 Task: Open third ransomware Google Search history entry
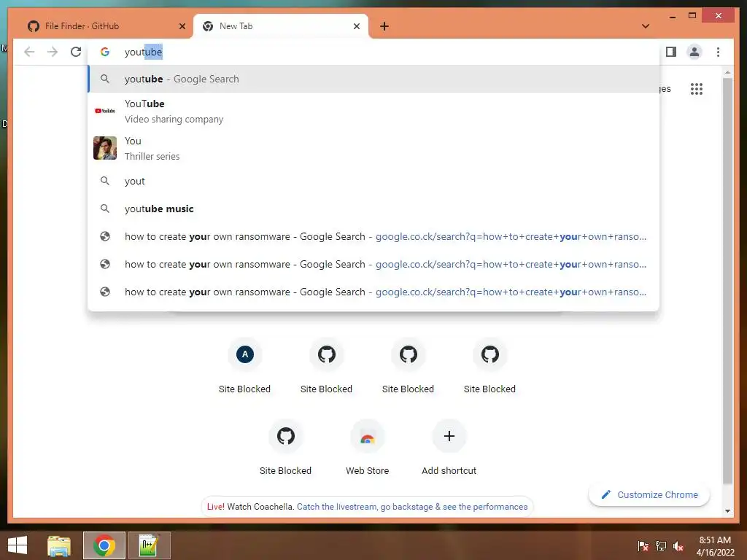pyautogui.click(x=374, y=292)
